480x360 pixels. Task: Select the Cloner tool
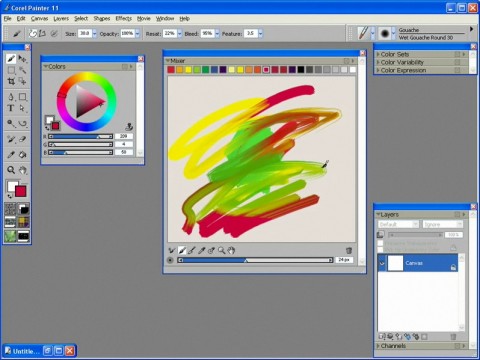coord(11,139)
